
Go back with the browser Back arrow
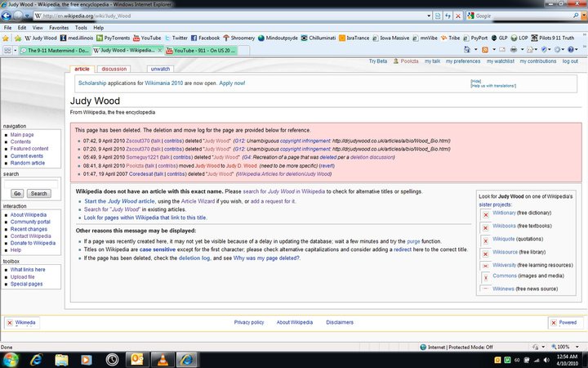[7, 16]
